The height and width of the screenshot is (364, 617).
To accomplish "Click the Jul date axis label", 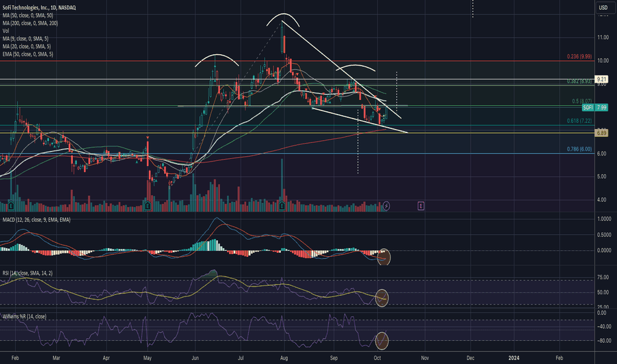I will [241, 358].
